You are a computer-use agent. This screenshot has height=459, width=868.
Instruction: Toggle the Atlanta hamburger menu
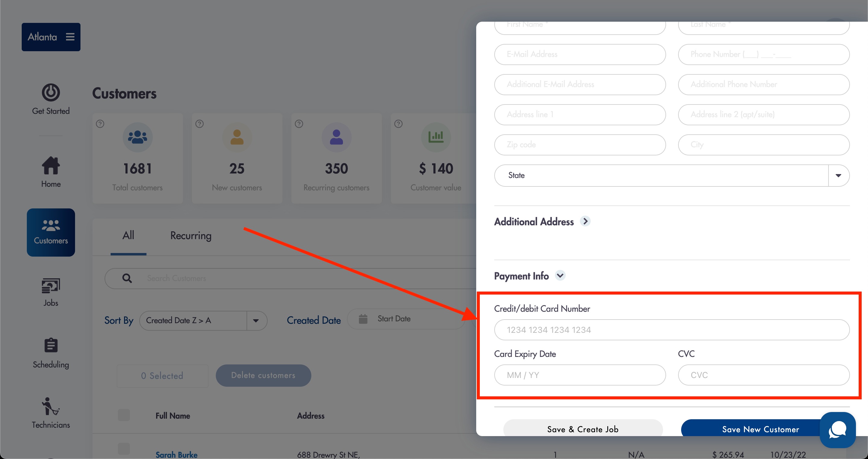(70, 37)
